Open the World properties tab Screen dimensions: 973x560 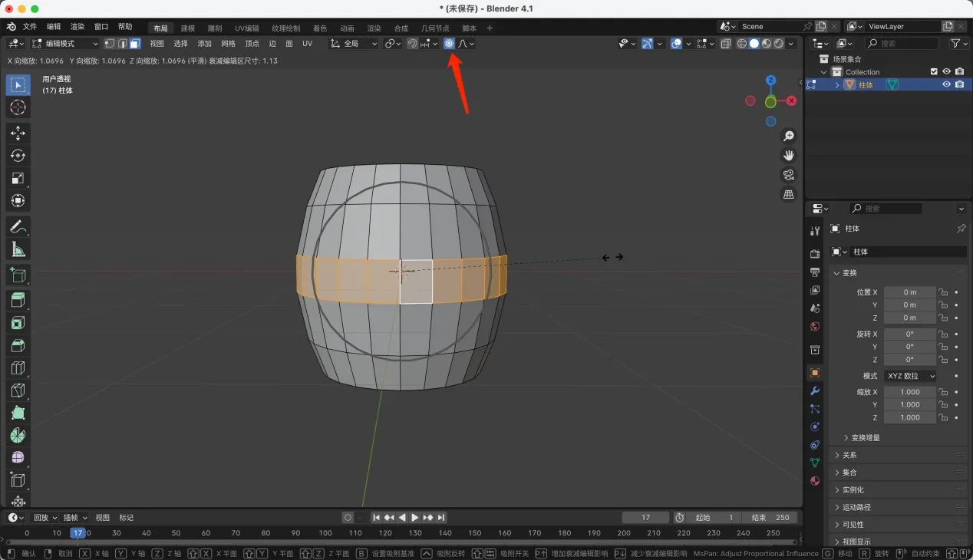click(x=815, y=326)
